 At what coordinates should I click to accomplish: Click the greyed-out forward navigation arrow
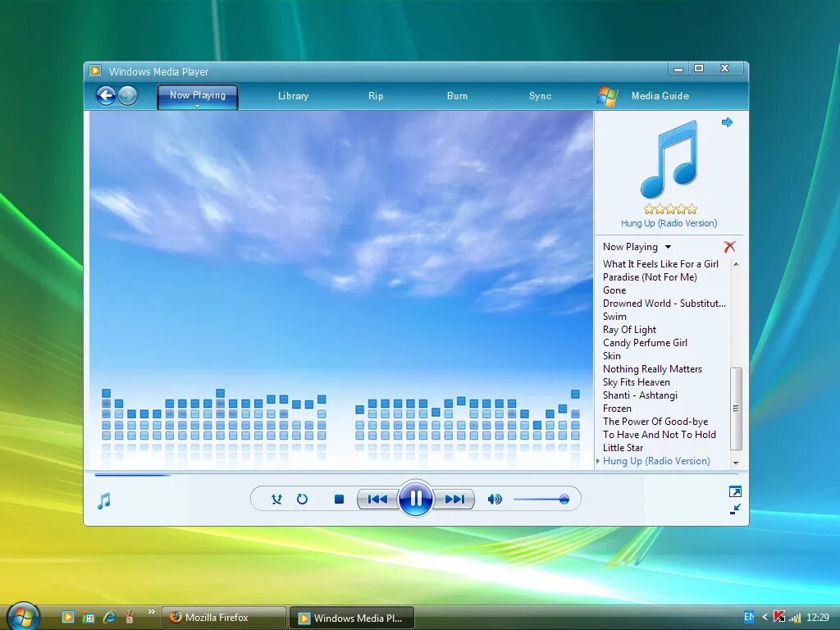(x=127, y=96)
